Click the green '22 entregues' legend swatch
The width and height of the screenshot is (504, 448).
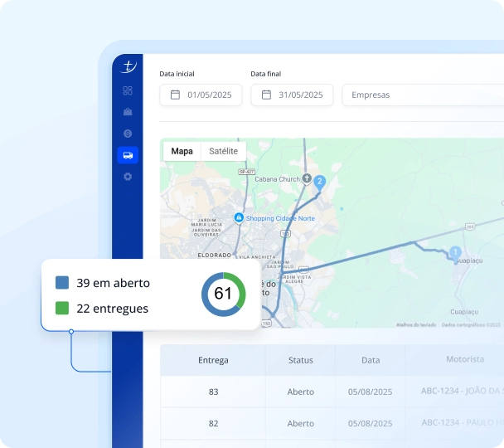(62, 309)
